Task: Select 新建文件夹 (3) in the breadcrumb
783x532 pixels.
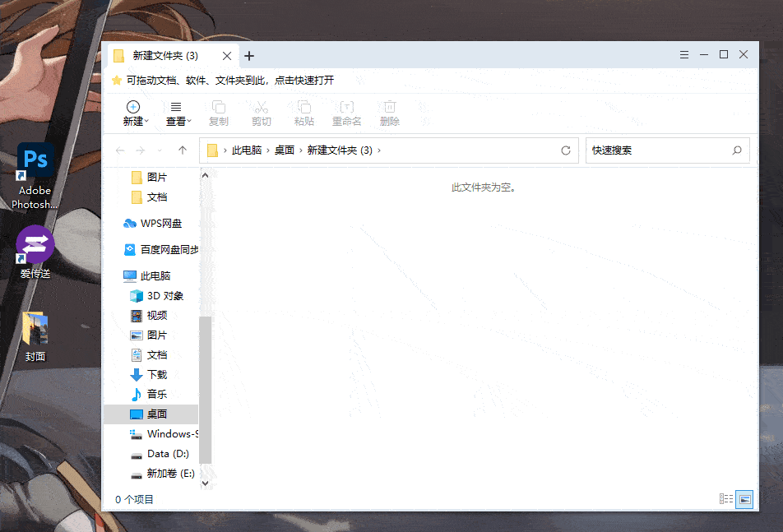Action: pos(340,150)
